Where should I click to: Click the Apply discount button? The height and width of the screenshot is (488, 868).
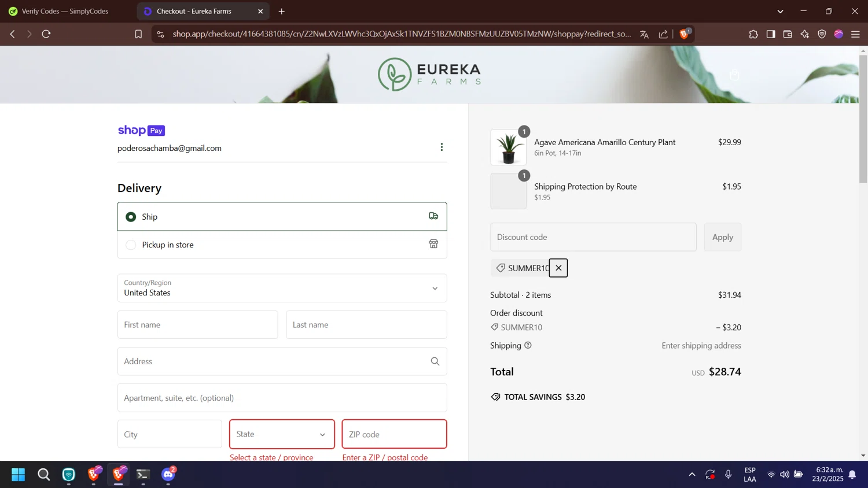(x=722, y=237)
